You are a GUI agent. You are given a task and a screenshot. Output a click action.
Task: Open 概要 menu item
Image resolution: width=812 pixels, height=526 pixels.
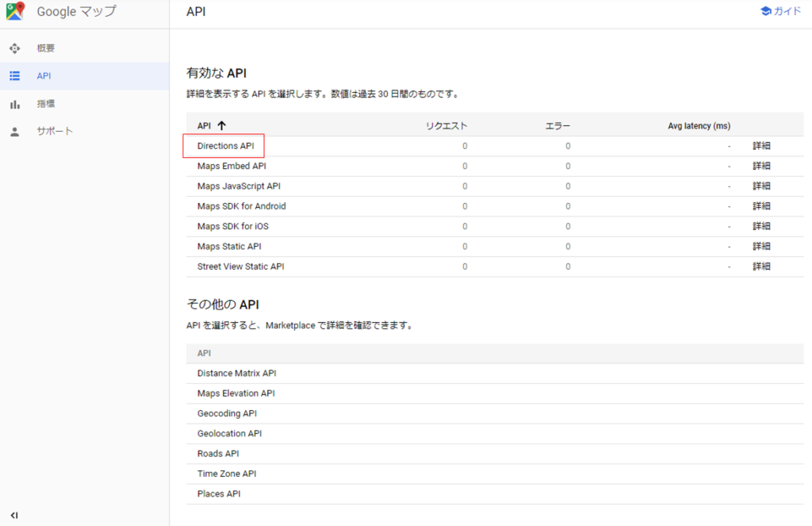(x=45, y=48)
